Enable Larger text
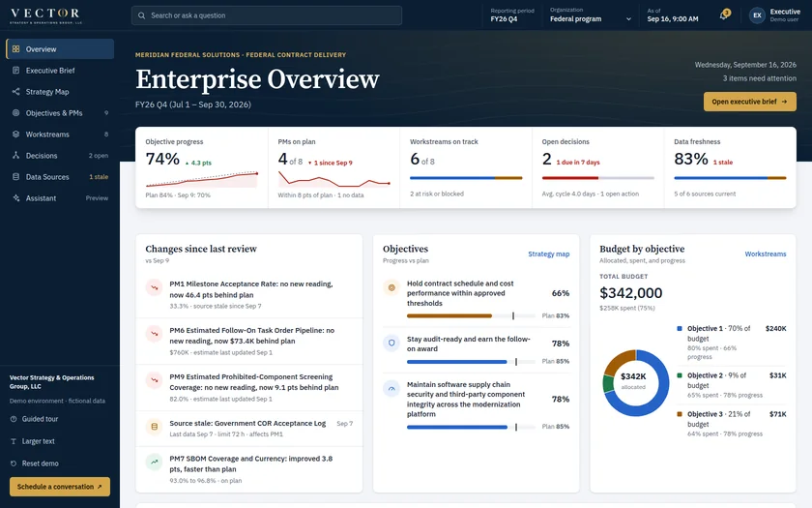812x508 pixels. click(33, 441)
